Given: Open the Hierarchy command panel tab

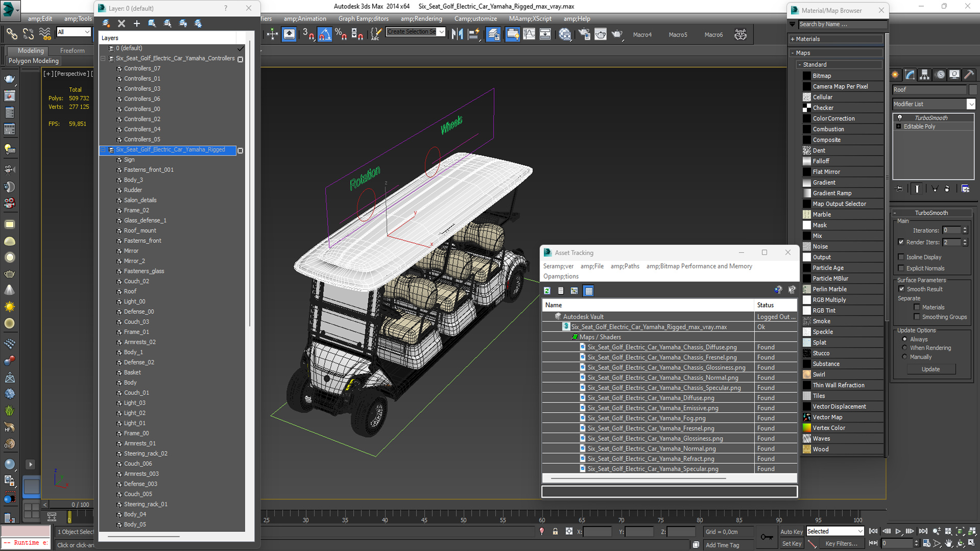Looking at the screenshot, I should click(925, 74).
